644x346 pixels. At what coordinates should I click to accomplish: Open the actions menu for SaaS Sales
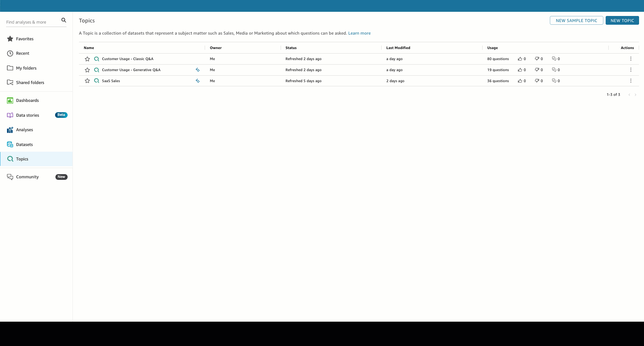(631, 81)
